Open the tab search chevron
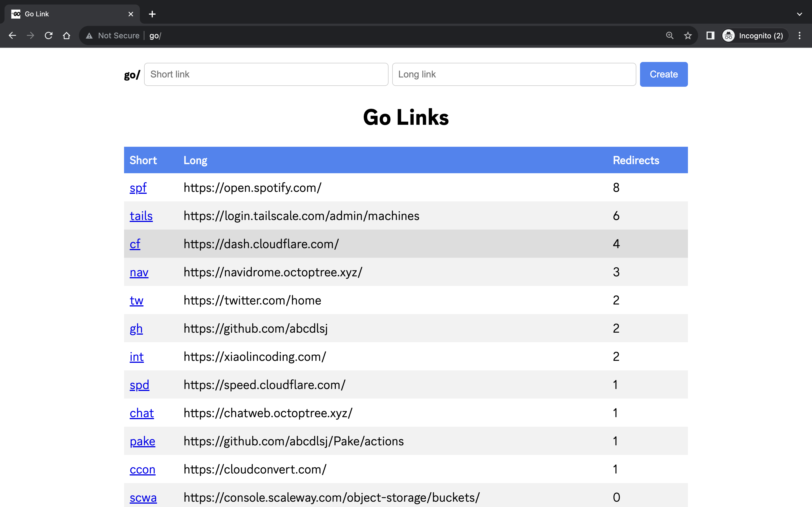Screen dimensions: 812x507 800,14
